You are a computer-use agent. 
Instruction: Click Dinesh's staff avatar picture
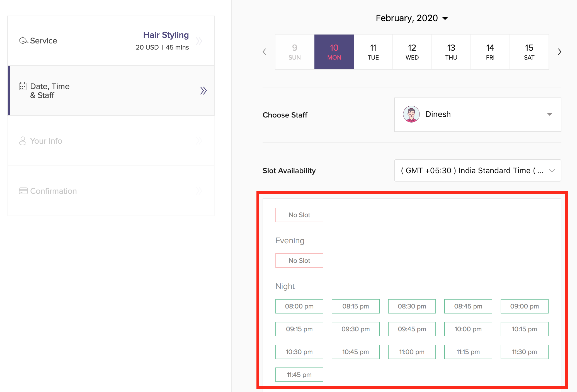point(411,114)
